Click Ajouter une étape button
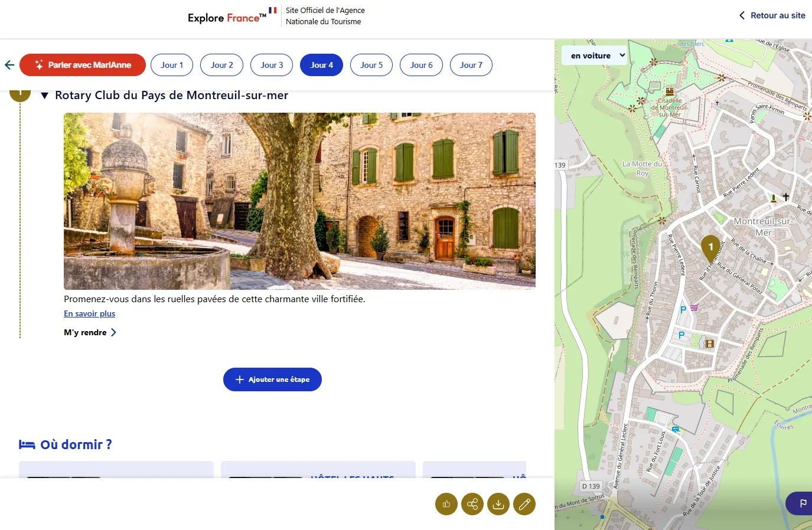812x530 pixels. coord(272,379)
